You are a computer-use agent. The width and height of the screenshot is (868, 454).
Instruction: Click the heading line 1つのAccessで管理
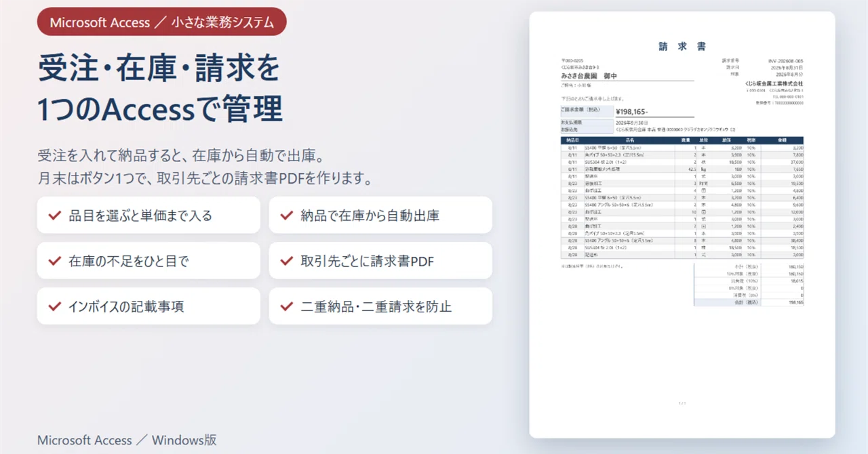[160, 109]
